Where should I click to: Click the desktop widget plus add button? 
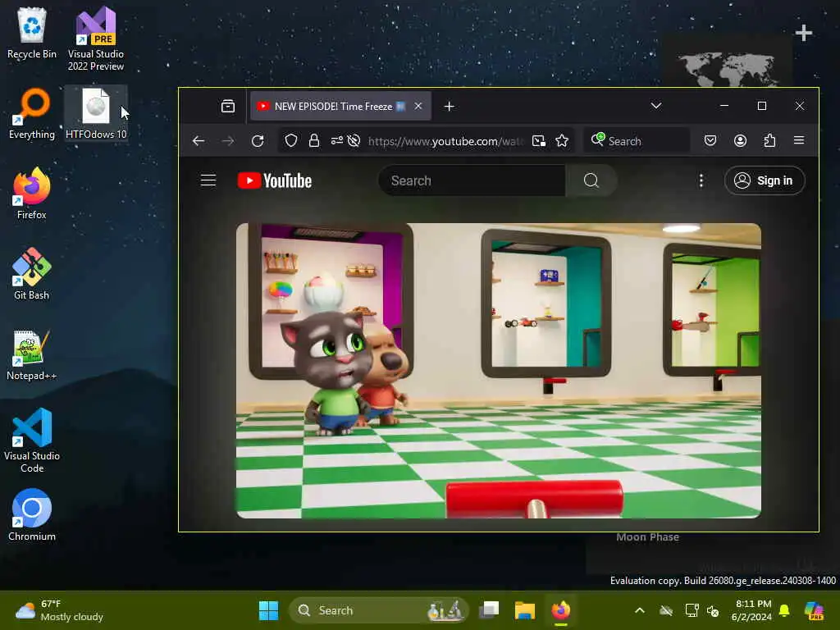click(804, 33)
